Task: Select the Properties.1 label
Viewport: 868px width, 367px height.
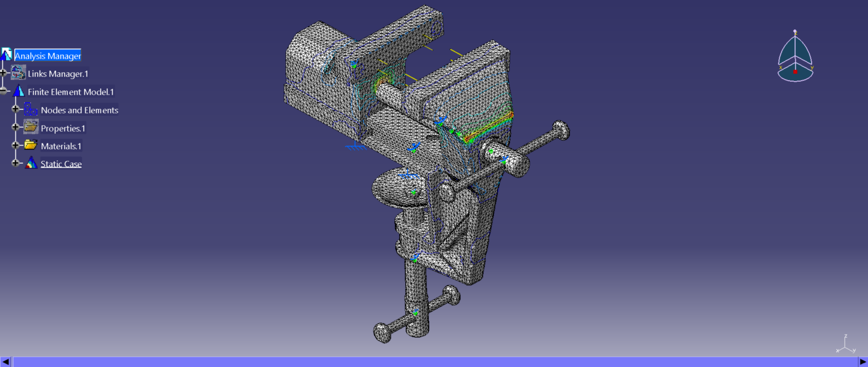Action: pos(63,128)
